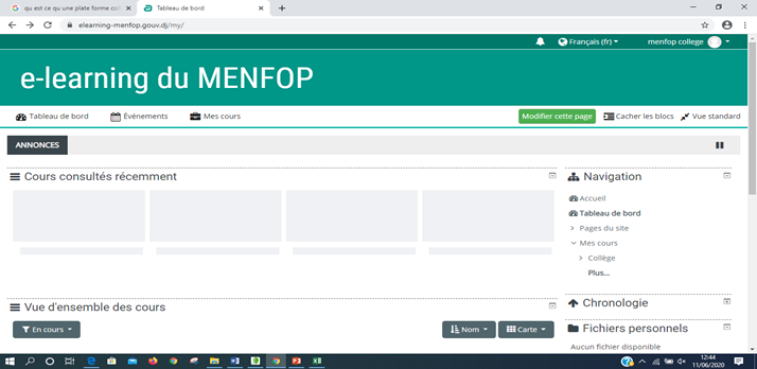The width and height of the screenshot is (757, 369).
Task: Click the page vertical scrollbar thumb
Action: pyautogui.click(x=752, y=118)
